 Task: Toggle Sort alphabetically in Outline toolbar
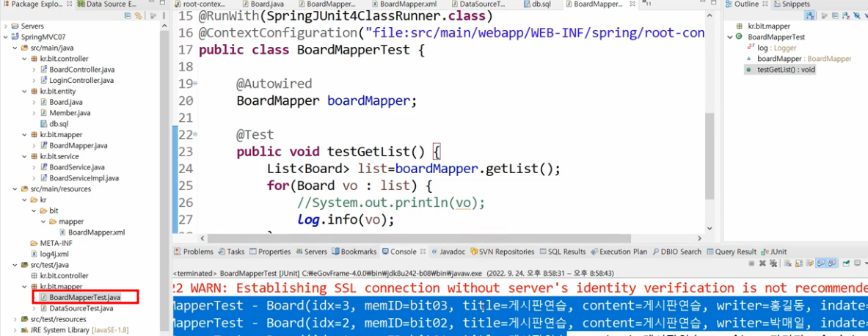(x=810, y=15)
